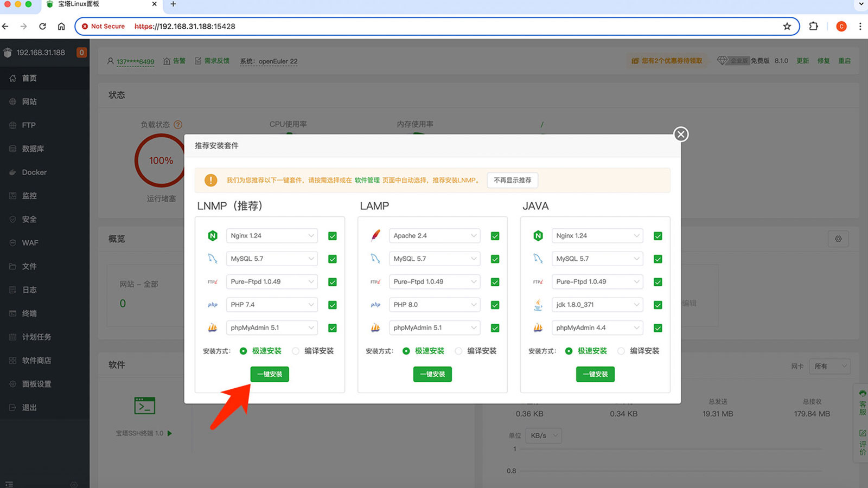Click the 修复 repair link

pos(824,61)
